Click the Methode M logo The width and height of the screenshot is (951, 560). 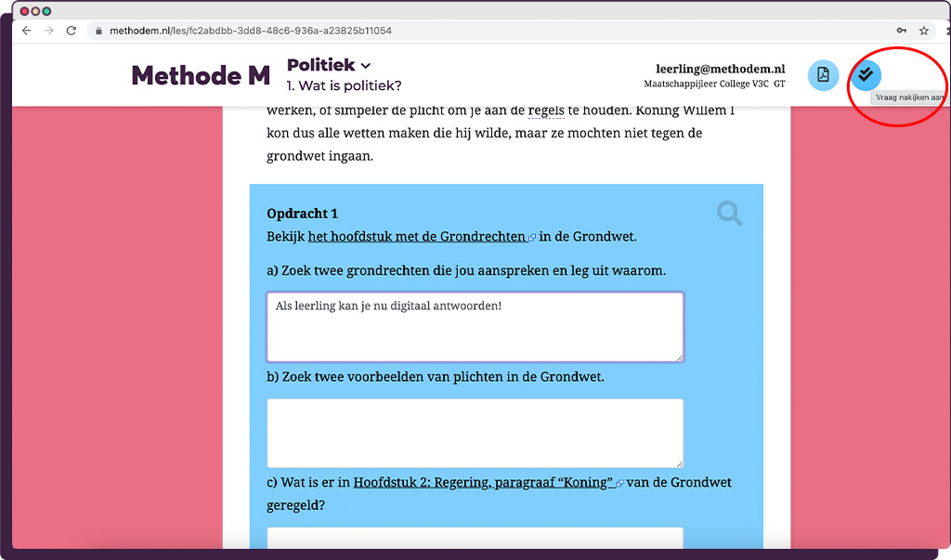201,76
